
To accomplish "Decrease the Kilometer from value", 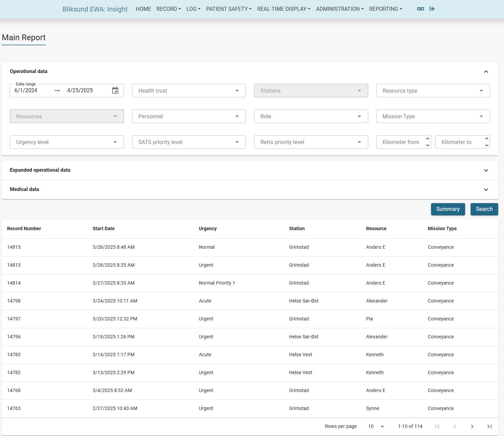I will pyautogui.click(x=428, y=145).
